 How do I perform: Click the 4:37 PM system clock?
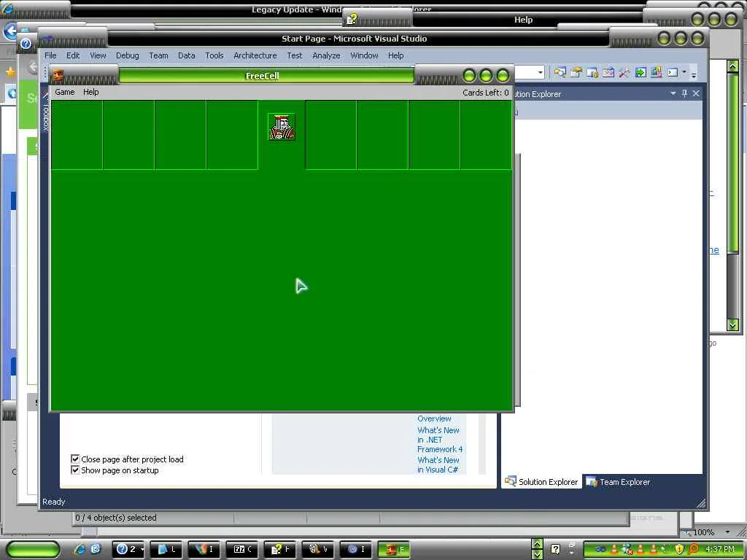pyautogui.click(x=720, y=549)
